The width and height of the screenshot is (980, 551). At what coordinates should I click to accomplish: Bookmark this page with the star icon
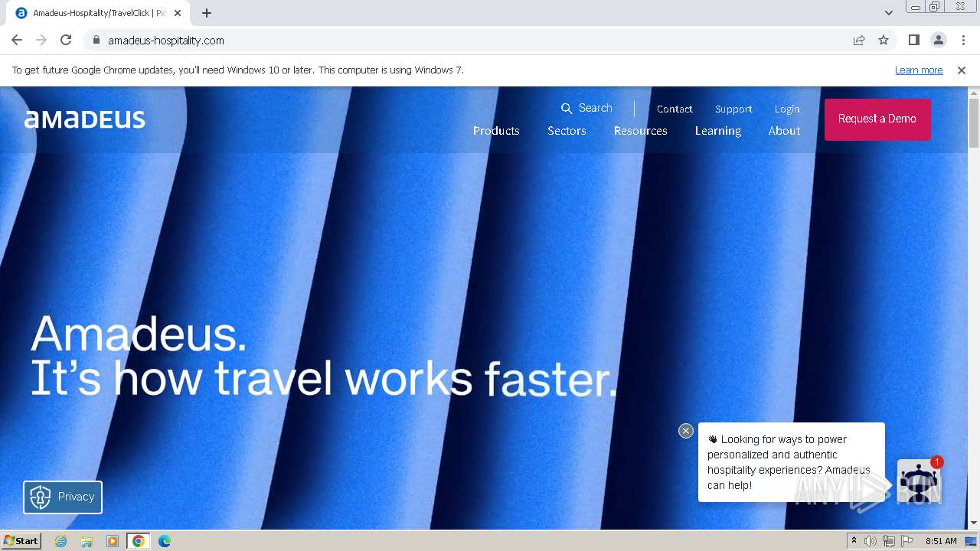(x=884, y=40)
